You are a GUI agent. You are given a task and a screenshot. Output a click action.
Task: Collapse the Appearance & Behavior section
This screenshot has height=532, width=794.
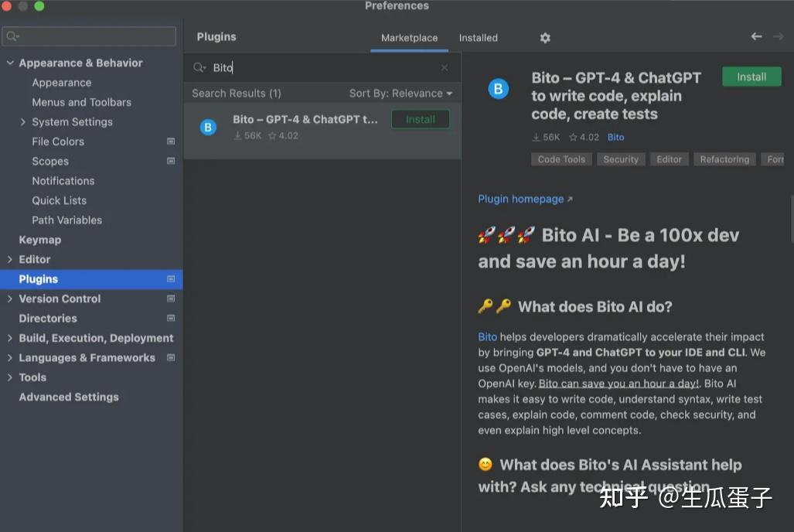click(10, 63)
